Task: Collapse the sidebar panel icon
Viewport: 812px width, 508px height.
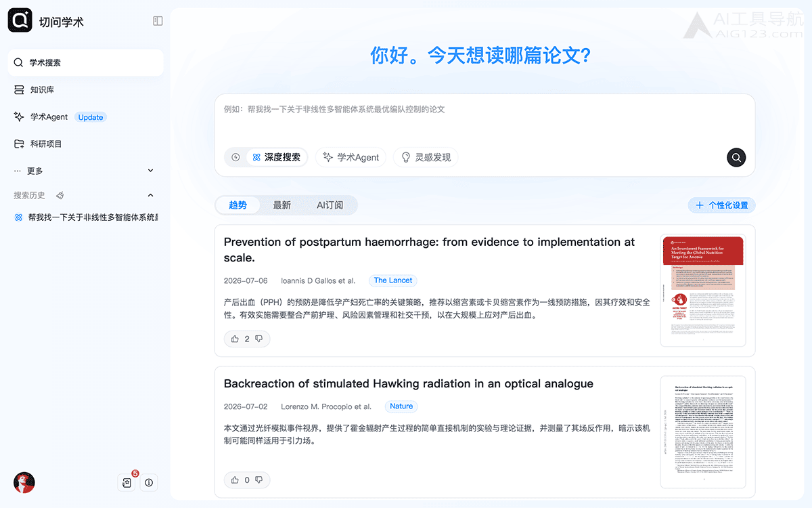Action: coord(158,21)
